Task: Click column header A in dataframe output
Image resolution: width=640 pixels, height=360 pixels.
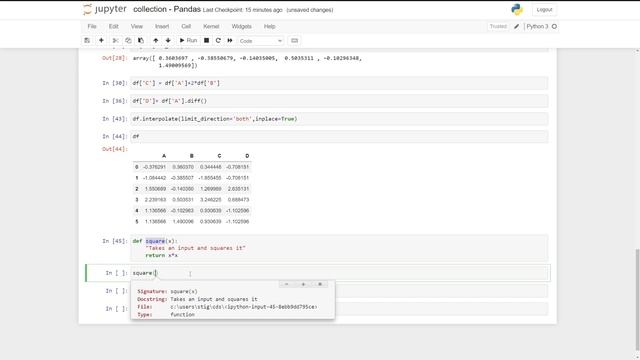Action: [164, 156]
